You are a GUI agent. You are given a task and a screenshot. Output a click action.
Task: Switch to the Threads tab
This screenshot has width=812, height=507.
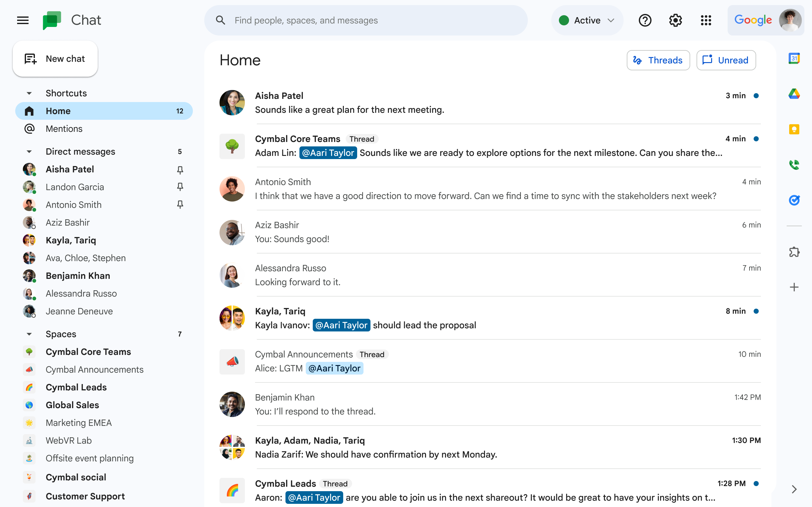(658, 60)
